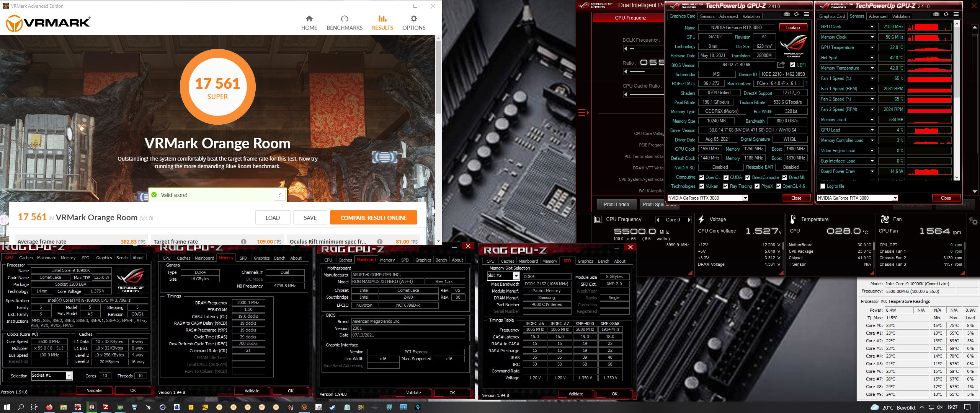980x413 pixels.
Task: Open Socket #1 selection dropdown in CPU-Z
Action: [x=69, y=376]
